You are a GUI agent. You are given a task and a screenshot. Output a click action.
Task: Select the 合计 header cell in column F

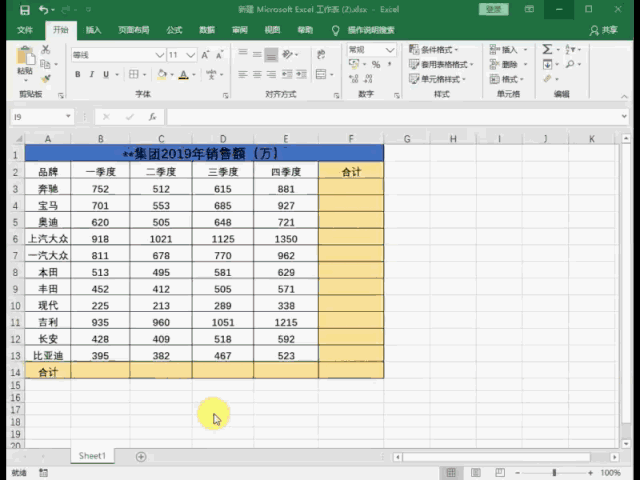[x=351, y=172]
